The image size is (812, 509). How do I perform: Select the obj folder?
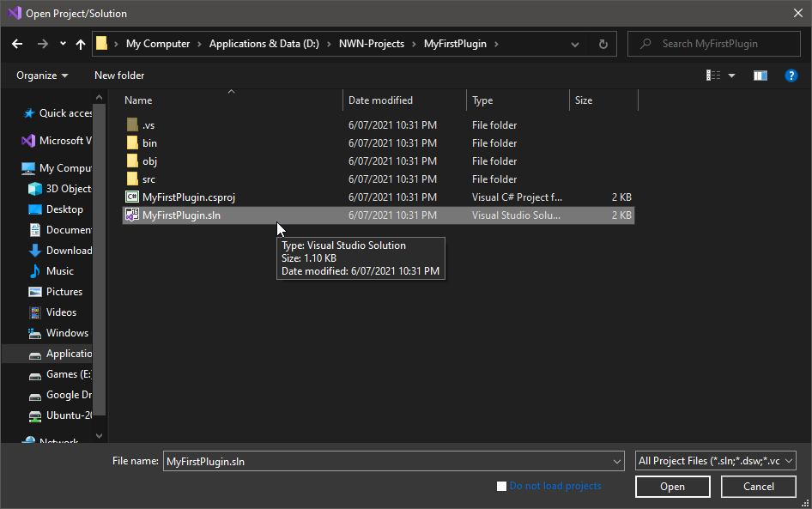149,161
